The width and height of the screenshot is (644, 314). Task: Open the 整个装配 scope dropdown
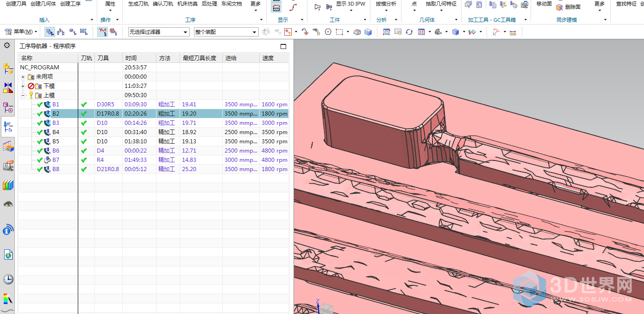[x=226, y=32]
